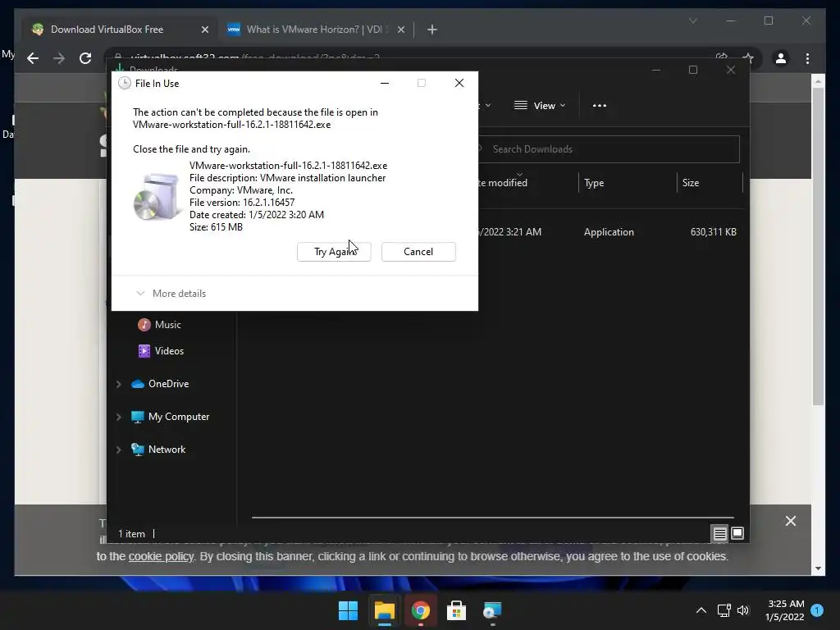Close the VMware Horizon tab

click(400, 30)
